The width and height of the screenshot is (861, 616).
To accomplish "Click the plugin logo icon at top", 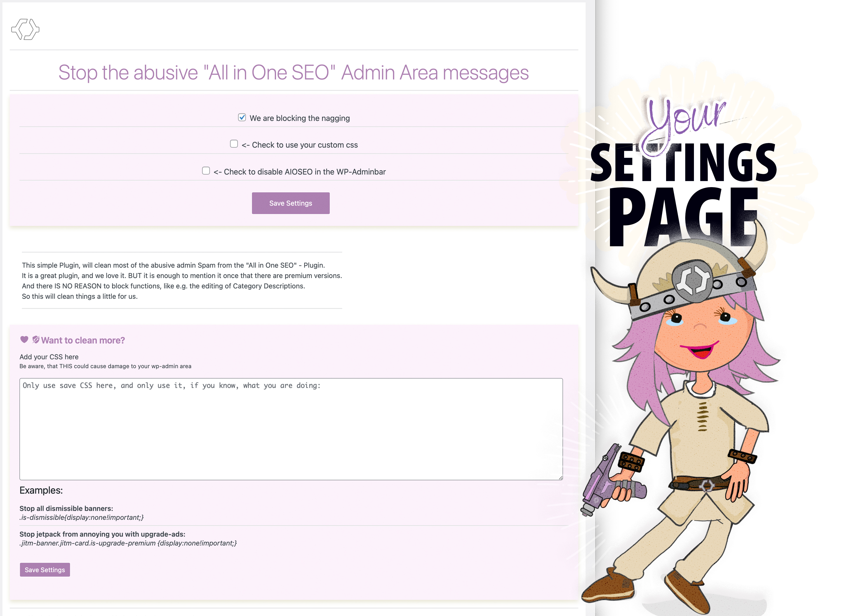I will click(25, 29).
